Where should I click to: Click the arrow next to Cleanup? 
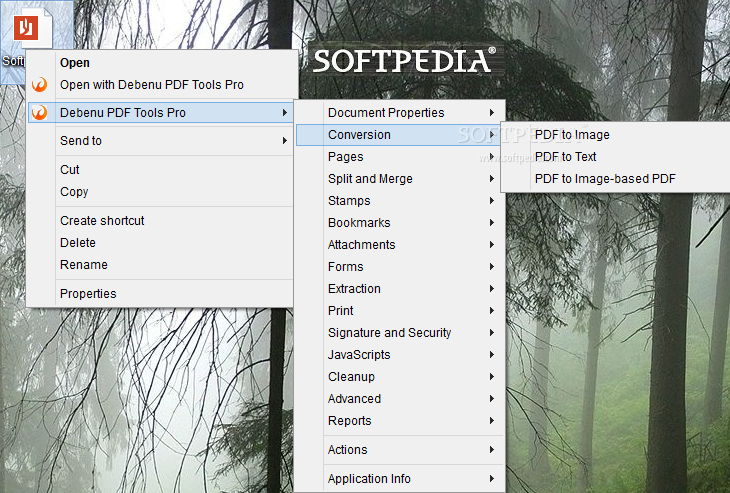[x=492, y=377]
